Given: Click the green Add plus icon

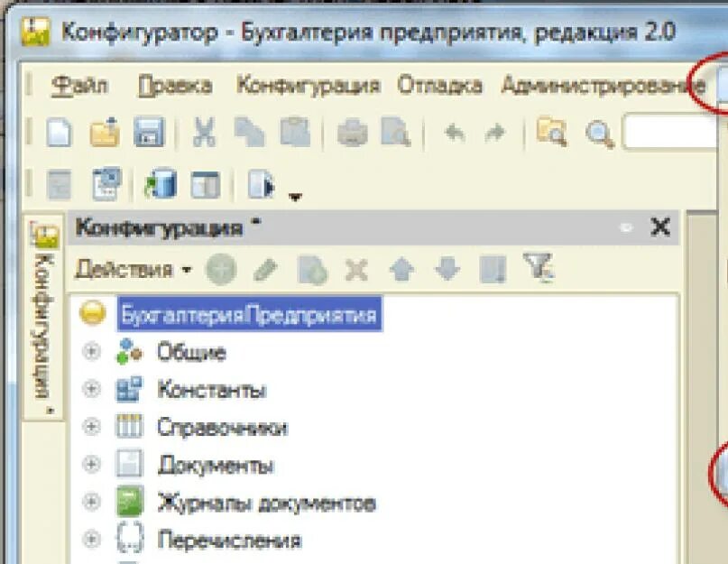Looking at the screenshot, I should click(221, 269).
